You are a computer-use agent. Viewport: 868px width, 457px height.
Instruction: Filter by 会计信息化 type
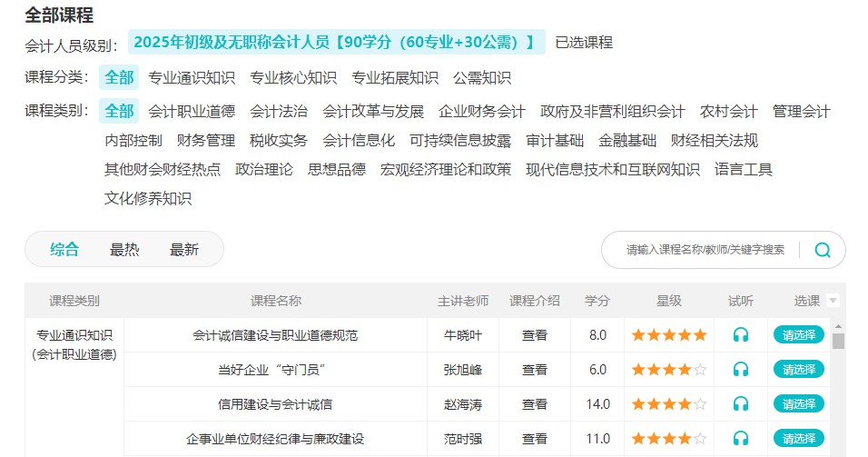pyautogui.click(x=359, y=141)
